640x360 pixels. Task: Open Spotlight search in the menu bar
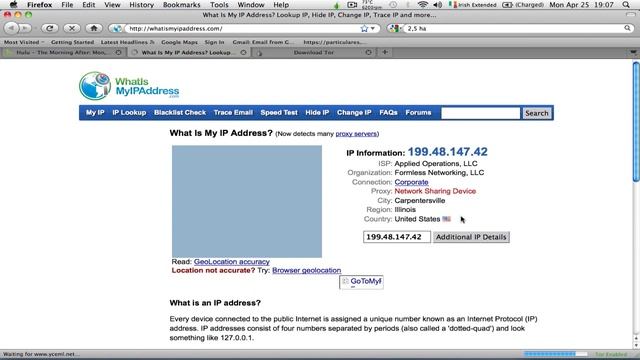click(626, 5)
